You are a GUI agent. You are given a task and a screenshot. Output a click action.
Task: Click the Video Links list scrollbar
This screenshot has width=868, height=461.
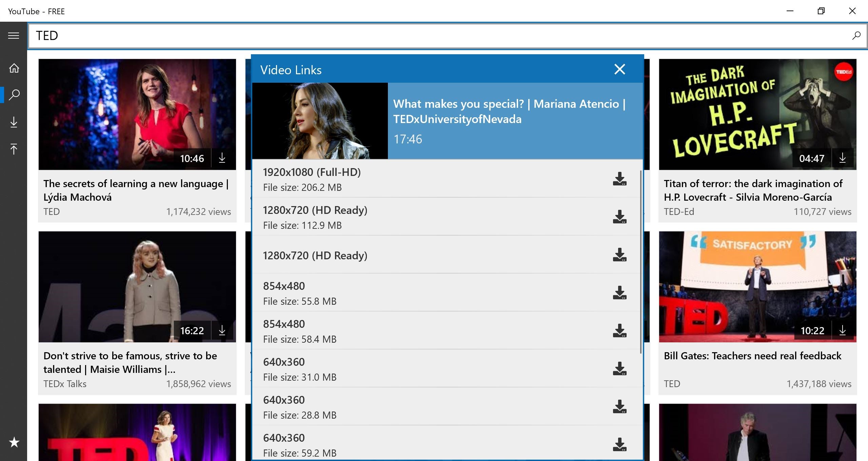pyautogui.click(x=640, y=261)
